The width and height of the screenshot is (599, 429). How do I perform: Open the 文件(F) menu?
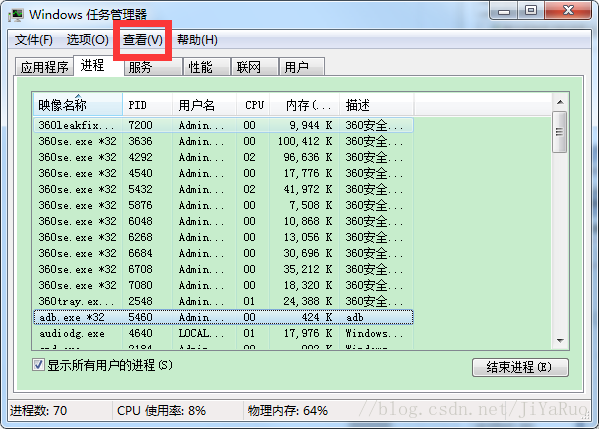tap(34, 40)
